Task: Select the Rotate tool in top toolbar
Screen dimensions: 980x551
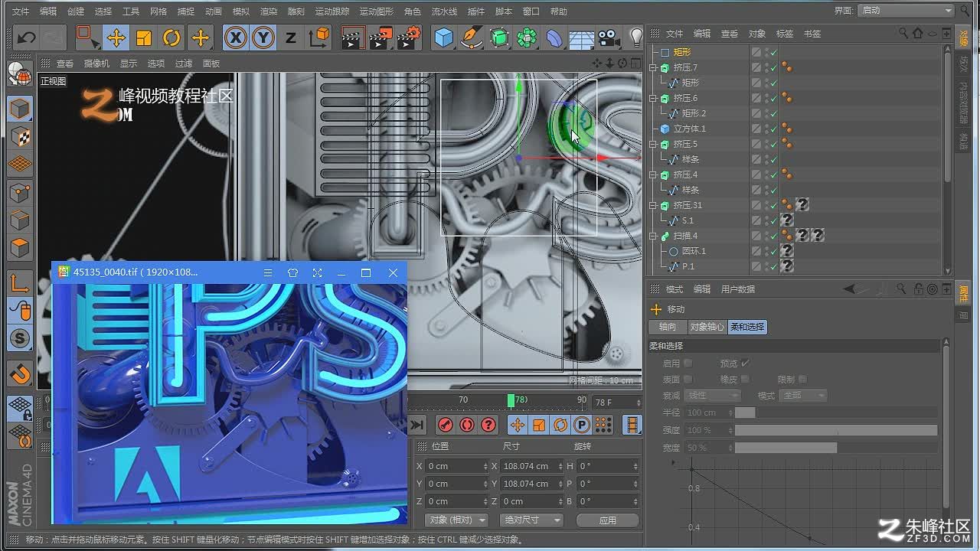Action: coord(171,37)
